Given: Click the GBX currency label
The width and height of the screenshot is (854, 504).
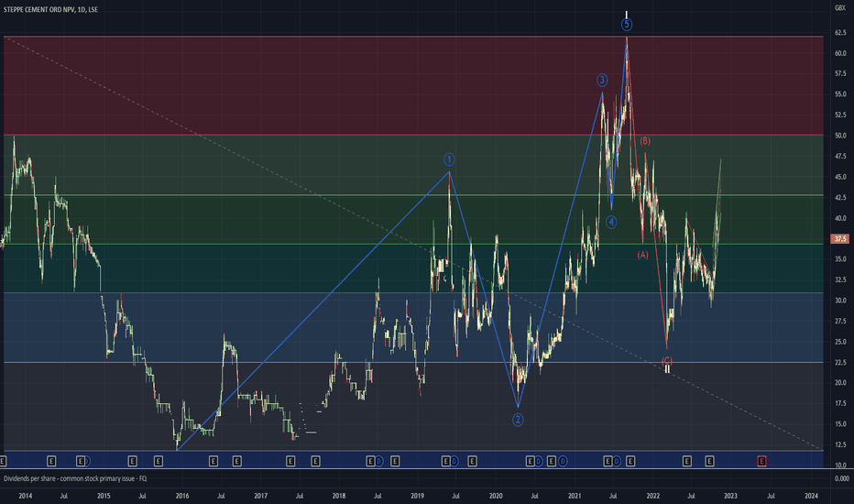Looking at the screenshot, I should tap(840, 7).
